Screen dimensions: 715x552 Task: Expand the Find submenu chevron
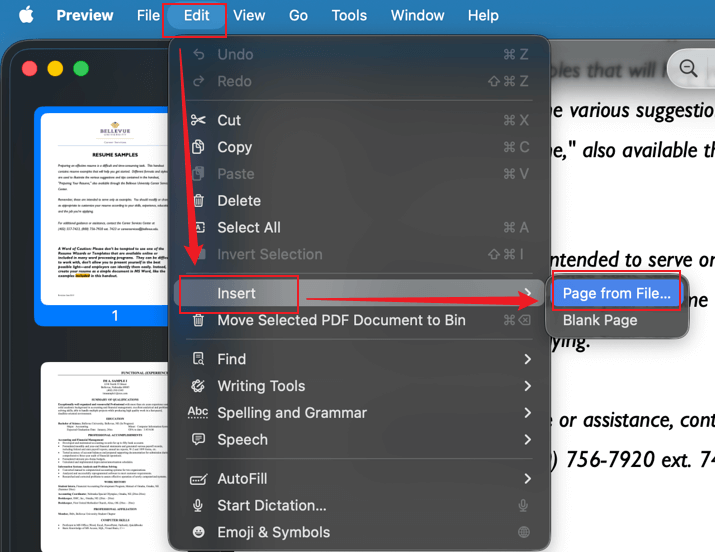click(528, 359)
